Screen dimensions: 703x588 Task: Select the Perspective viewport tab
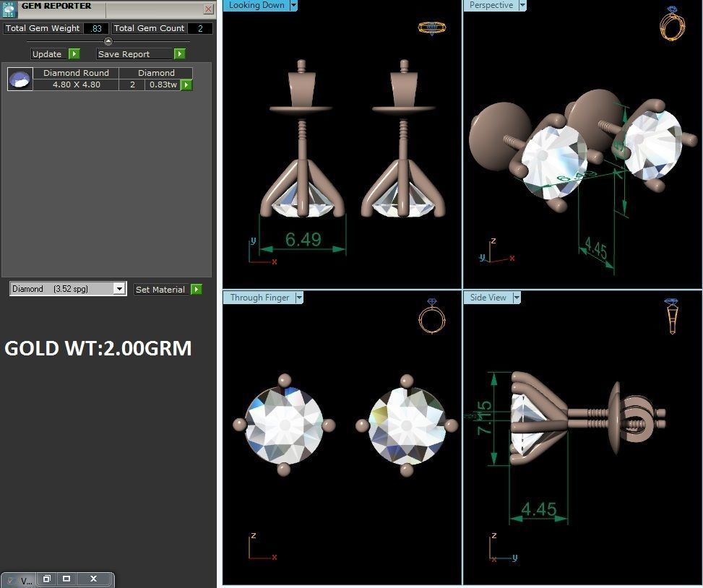click(491, 5)
